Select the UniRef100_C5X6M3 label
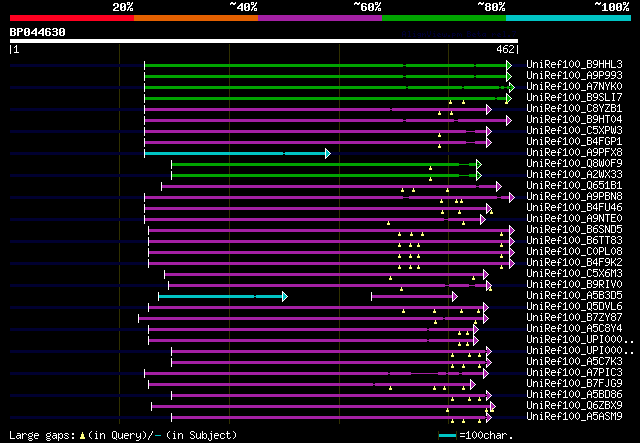640x443 pixels. click(574, 274)
